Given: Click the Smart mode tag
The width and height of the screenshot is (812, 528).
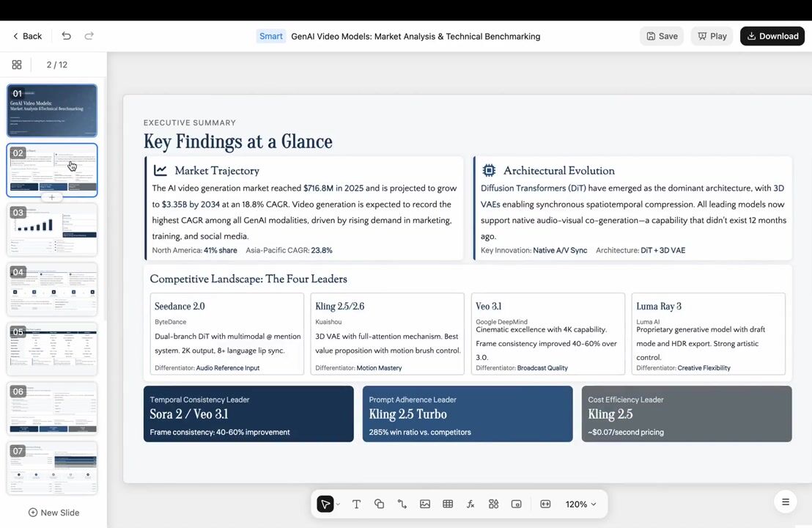Looking at the screenshot, I should coord(270,36).
